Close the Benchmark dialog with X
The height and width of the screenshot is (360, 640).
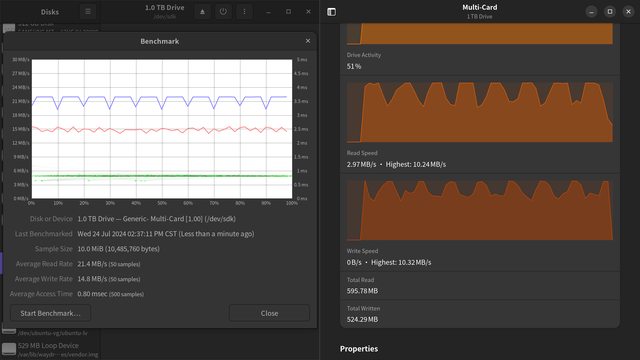(x=308, y=41)
